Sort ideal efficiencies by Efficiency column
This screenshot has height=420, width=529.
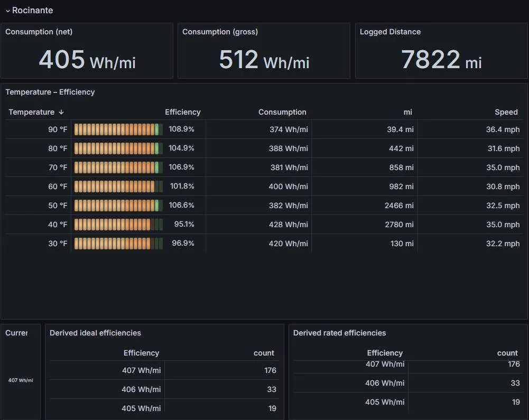(141, 353)
